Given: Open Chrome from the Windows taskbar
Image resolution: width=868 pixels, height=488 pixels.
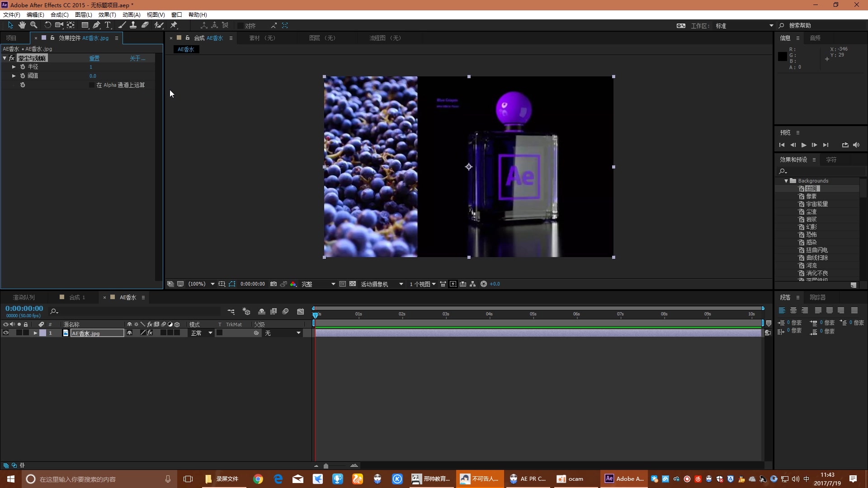Looking at the screenshot, I should coord(258,479).
